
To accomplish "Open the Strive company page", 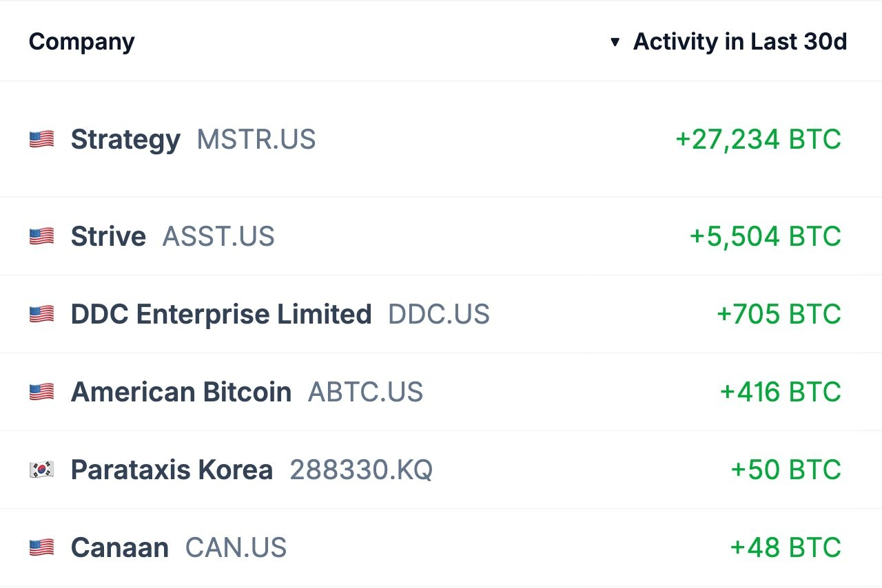I will 108,237.
